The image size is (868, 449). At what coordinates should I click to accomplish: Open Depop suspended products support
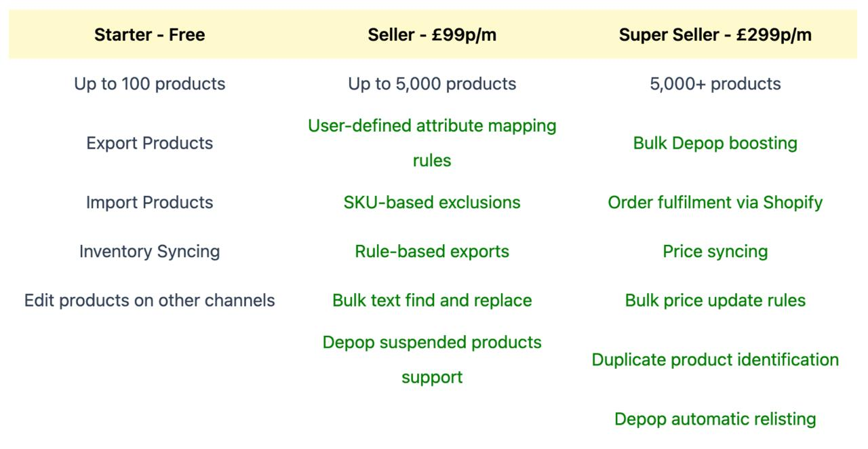[x=432, y=343]
